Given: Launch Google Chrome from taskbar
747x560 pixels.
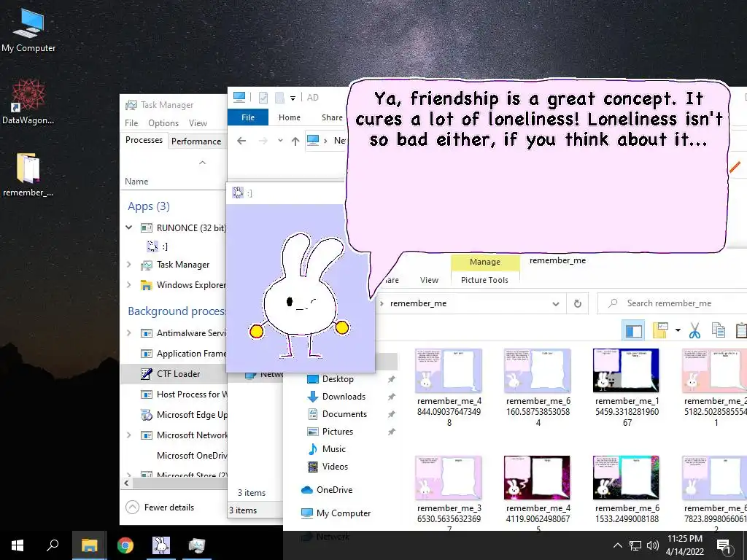Looking at the screenshot, I should tap(125, 545).
